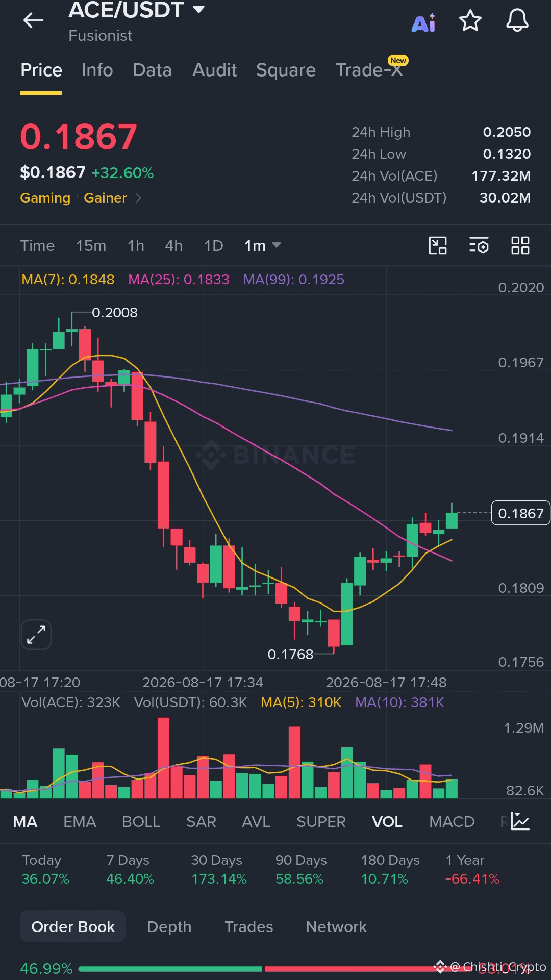Screen dimensions: 551x980
Task: Tap the 0.1768 low marker on chart
Action: click(x=290, y=654)
